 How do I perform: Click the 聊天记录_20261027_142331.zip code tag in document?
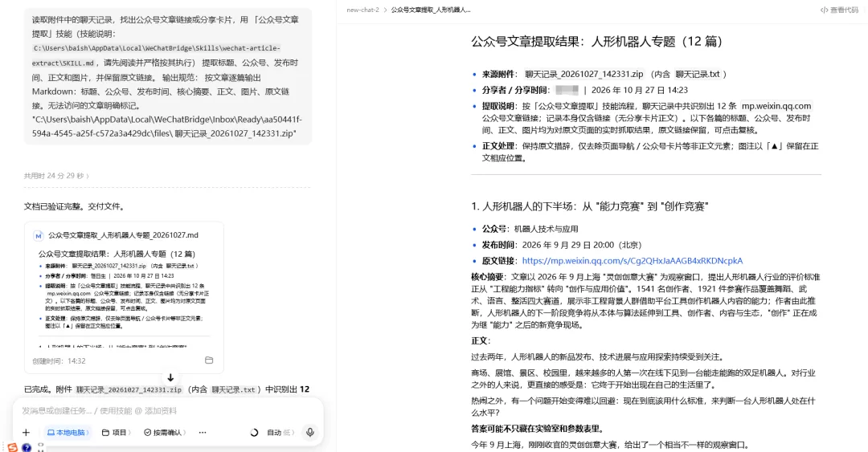(x=584, y=74)
